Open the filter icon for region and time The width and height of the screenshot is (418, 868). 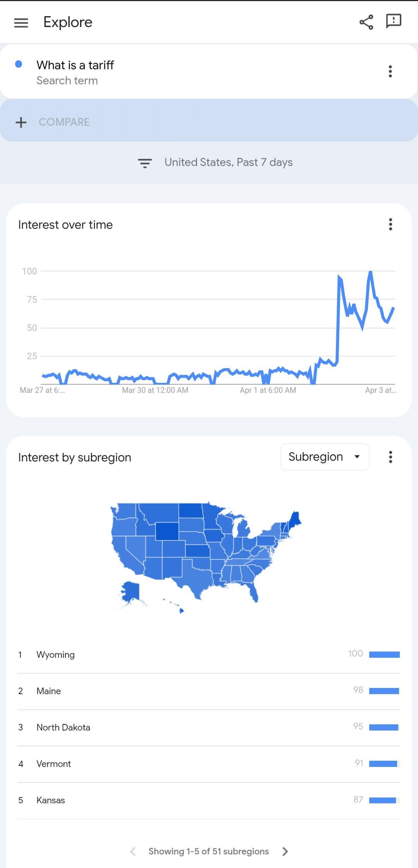pyautogui.click(x=145, y=163)
